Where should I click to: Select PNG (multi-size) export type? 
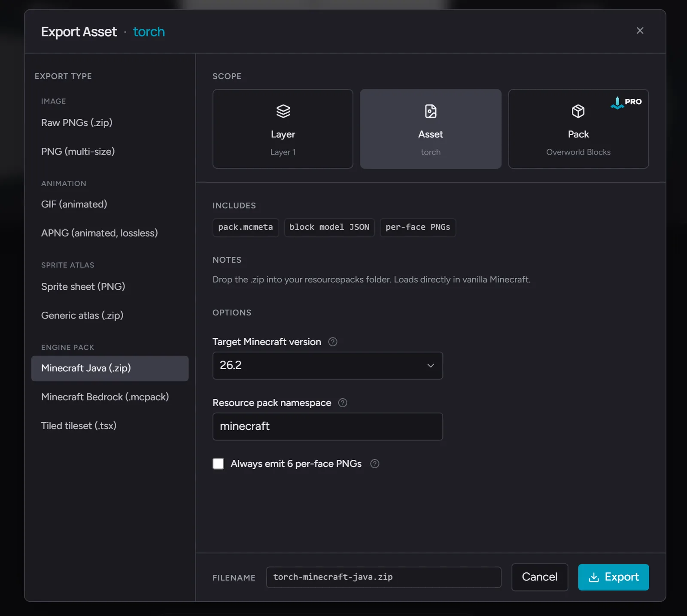click(110, 152)
